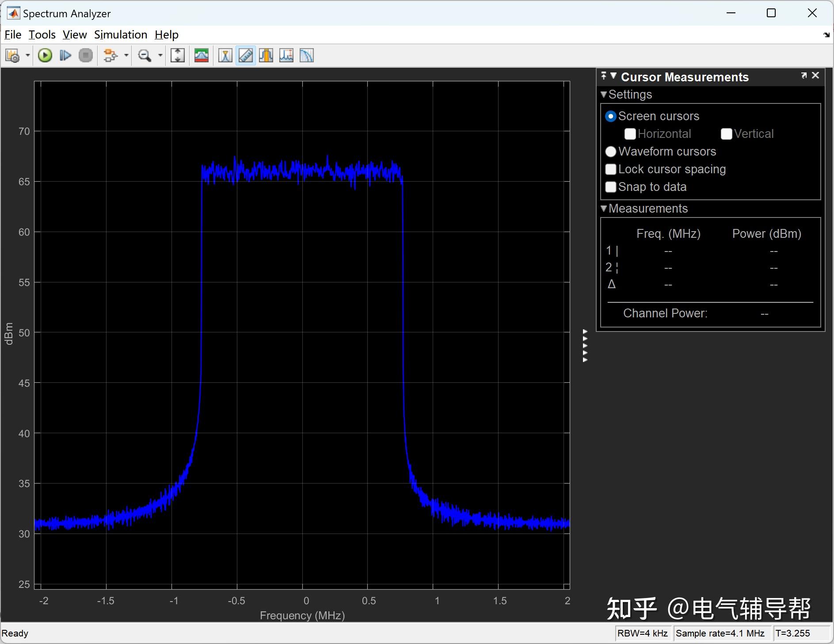Image resolution: width=834 pixels, height=644 pixels.
Task: Check the Lock cursor spacing box
Action: (611, 169)
